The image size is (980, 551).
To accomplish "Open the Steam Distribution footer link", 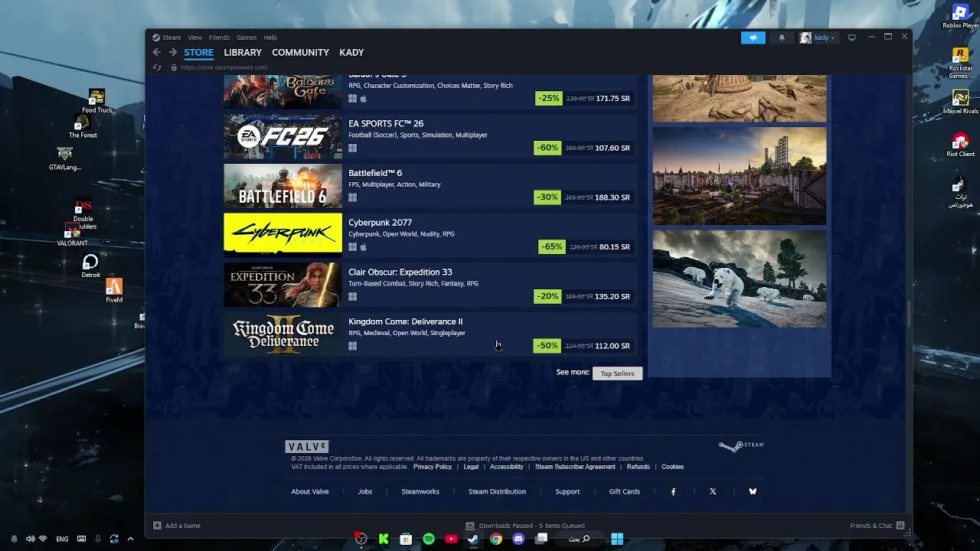I will pyautogui.click(x=497, y=491).
